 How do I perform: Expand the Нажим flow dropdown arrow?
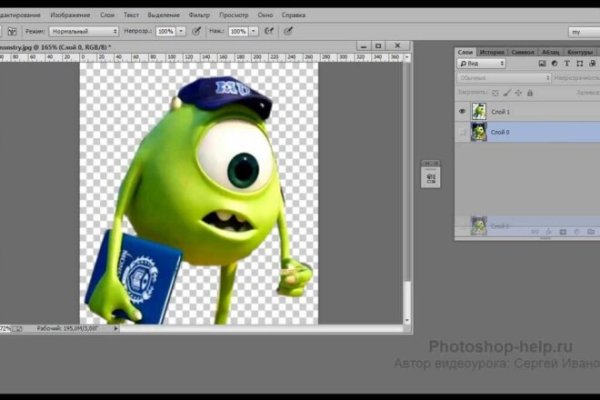pyautogui.click(x=253, y=32)
